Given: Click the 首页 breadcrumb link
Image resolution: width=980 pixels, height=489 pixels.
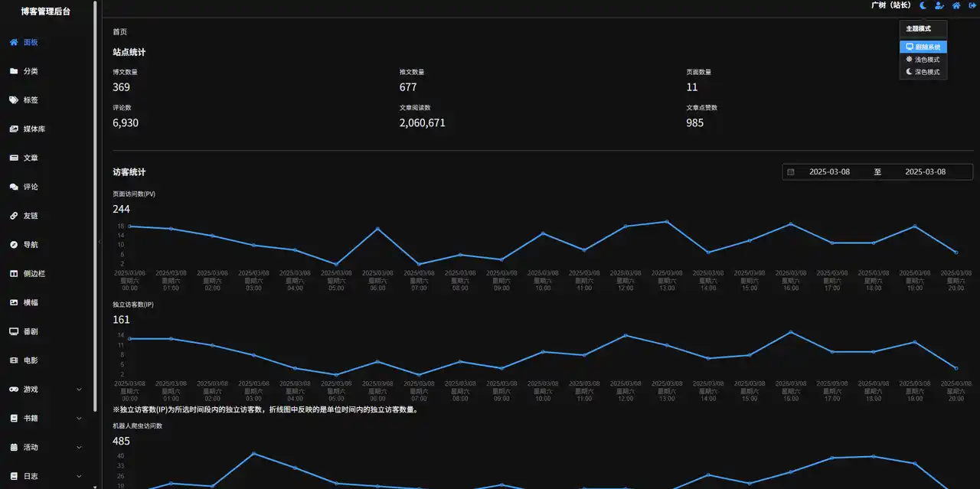Looking at the screenshot, I should pyautogui.click(x=120, y=32).
